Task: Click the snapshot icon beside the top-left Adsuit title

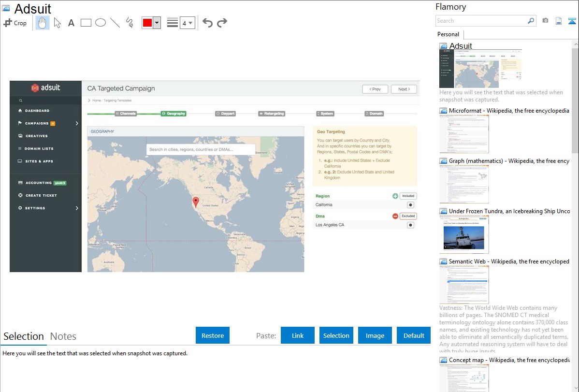Action: (6, 8)
